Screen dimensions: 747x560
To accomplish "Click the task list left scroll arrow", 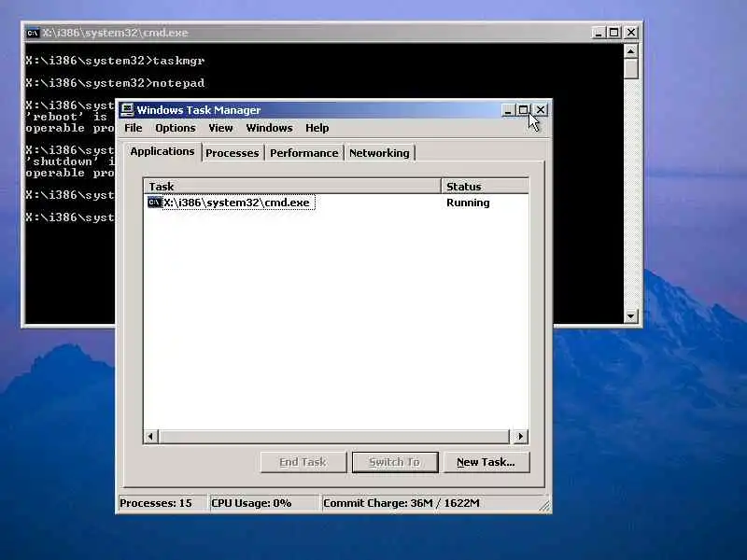I will (151, 436).
